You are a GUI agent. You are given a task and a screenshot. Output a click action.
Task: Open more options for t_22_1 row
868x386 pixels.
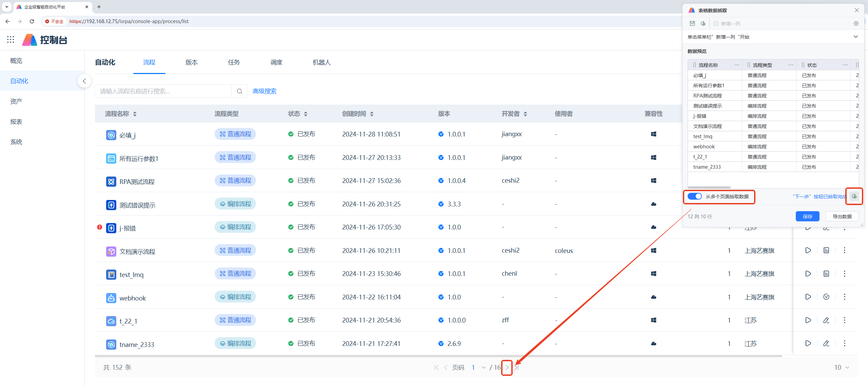(845, 320)
